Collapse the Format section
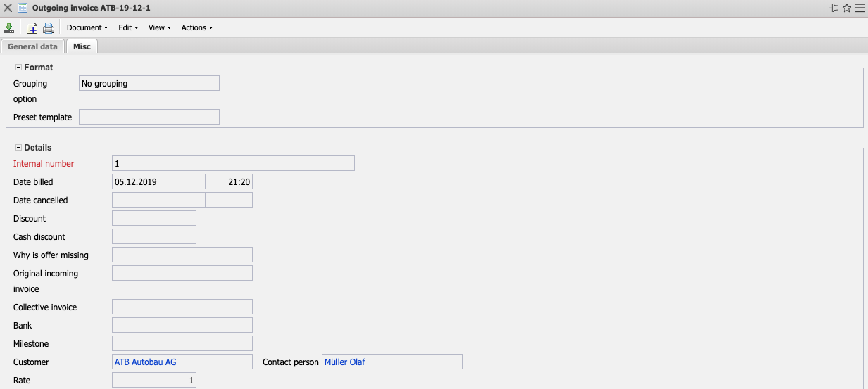The width and height of the screenshot is (868, 389). (x=18, y=68)
